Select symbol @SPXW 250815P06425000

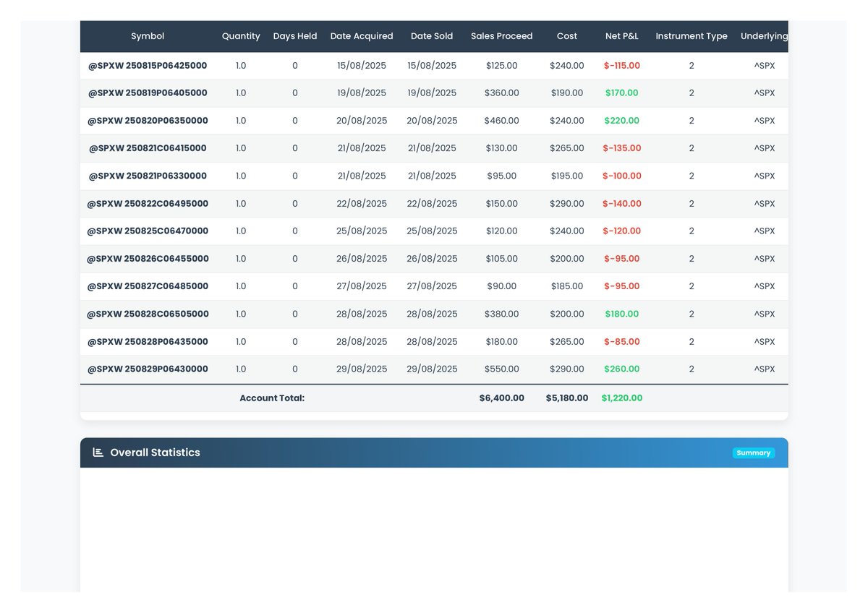(x=148, y=66)
